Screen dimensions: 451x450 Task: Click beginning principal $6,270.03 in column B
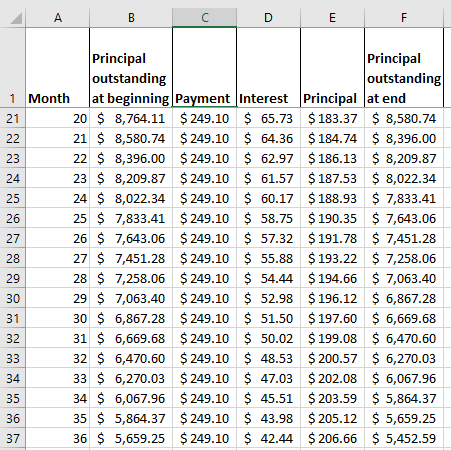point(131,378)
